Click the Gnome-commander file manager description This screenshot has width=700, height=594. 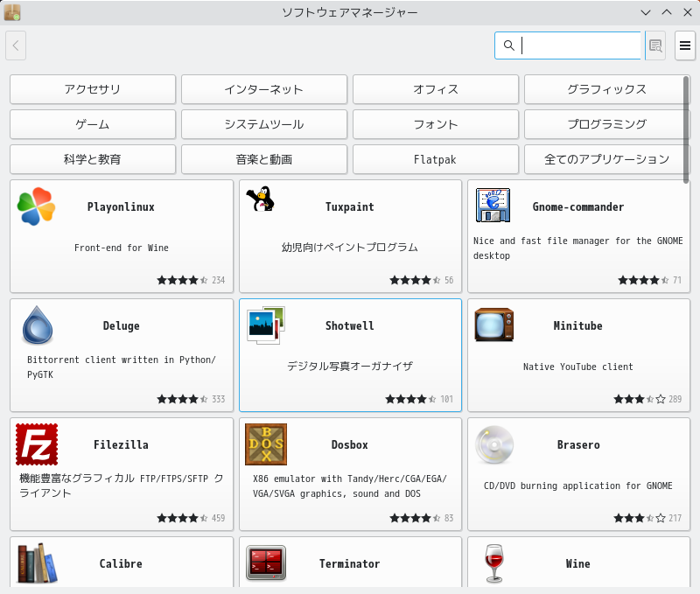pyautogui.click(x=578, y=248)
